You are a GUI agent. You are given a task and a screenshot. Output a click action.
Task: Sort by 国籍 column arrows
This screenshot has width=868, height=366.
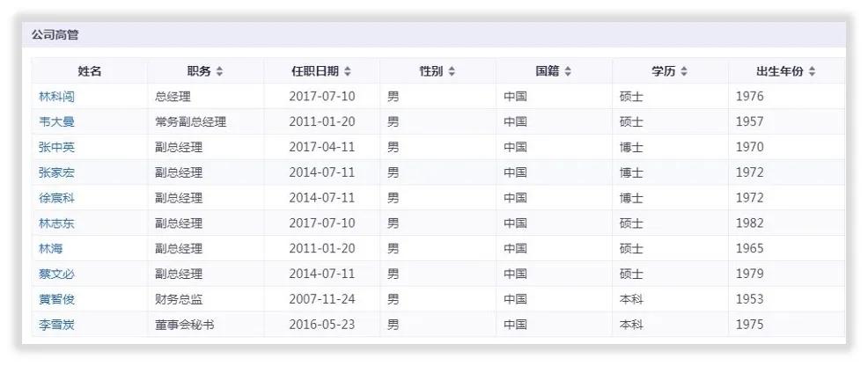tap(568, 71)
